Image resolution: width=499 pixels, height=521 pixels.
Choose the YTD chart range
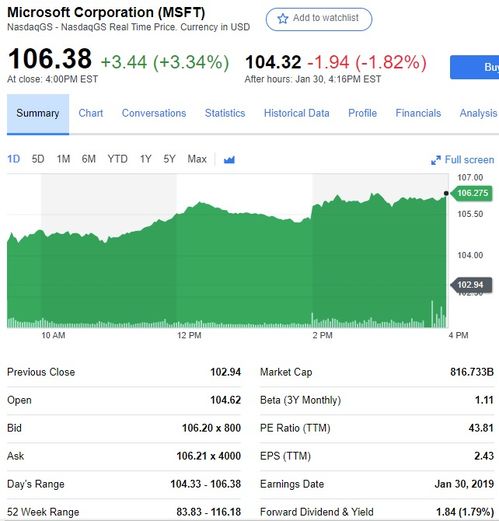coord(118,159)
